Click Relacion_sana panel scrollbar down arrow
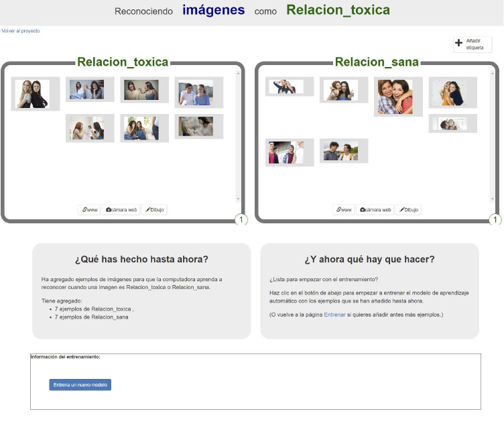Viewport: 504px width, 446px height. coord(493,199)
